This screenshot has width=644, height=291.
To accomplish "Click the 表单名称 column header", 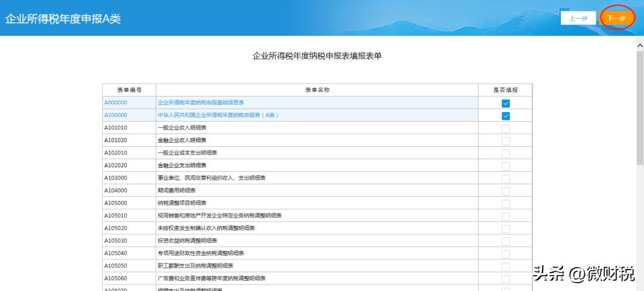I will [x=317, y=90].
